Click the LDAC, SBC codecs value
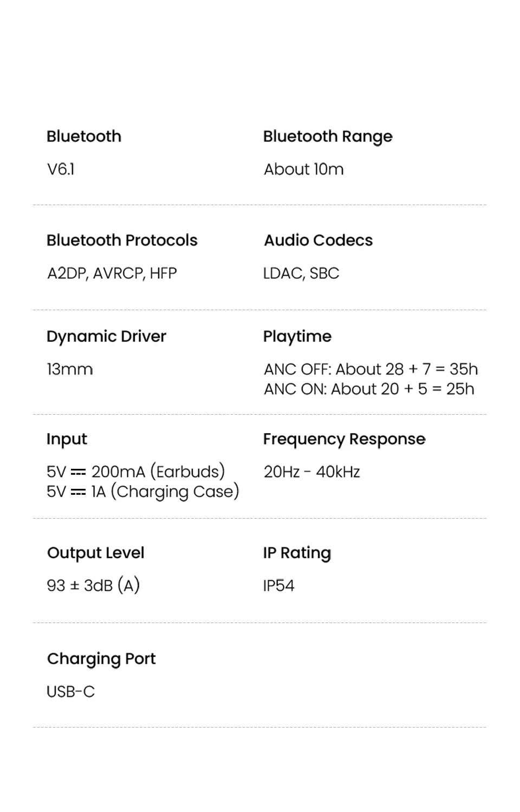This screenshot has height=812, width=520. (301, 273)
